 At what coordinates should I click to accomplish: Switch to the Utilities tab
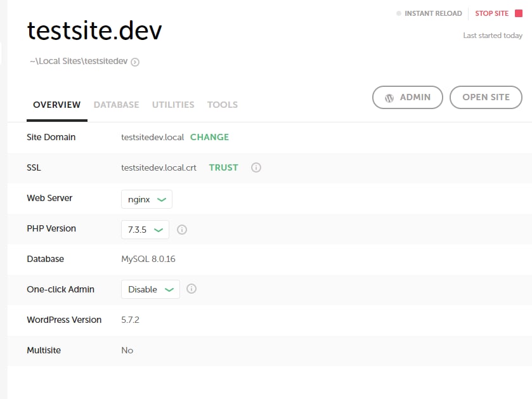click(173, 105)
